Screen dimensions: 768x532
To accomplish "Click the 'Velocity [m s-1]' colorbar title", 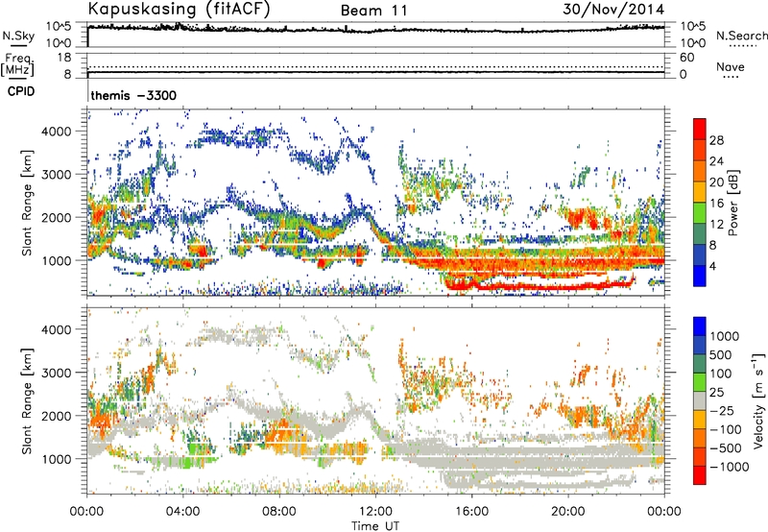I will [758, 400].
